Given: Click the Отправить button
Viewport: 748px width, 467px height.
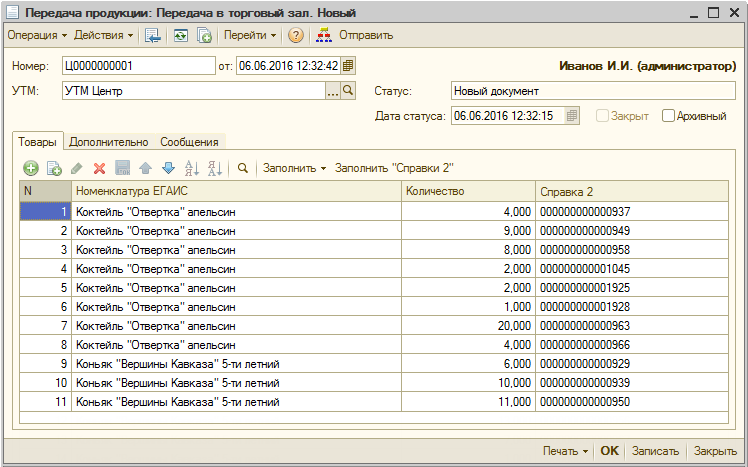Looking at the screenshot, I should pyautogui.click(x=355, y=35).
